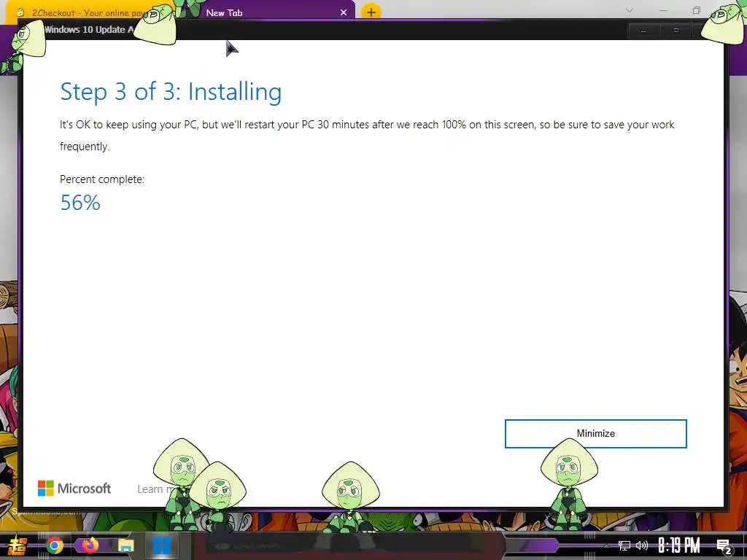Screen dimensions: 747x560
Task: Open the notification center icon
Action: (x=724, y=546)
